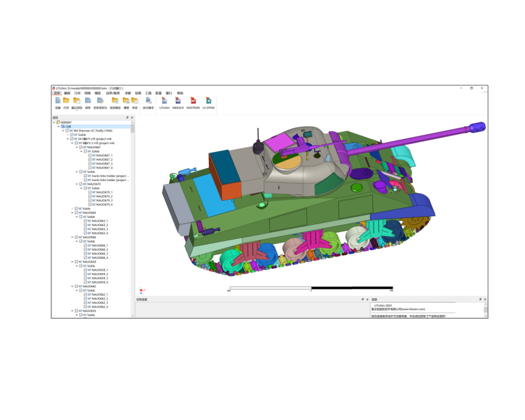
Task: Click the LiToSim logo in the title bar
Action: point(54,88)
